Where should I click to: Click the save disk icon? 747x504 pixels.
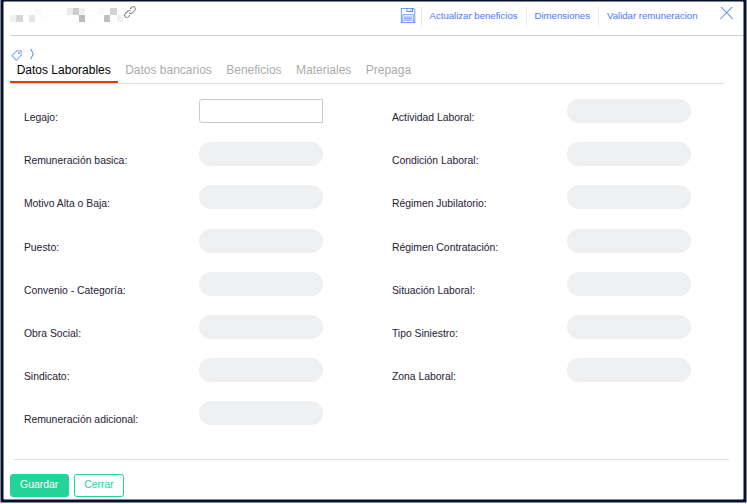[408, 15]
